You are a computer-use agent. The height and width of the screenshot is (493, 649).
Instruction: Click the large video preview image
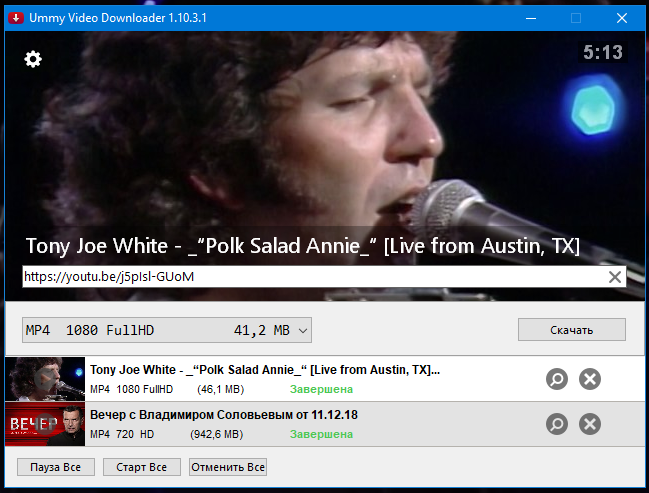pos(324,137)
